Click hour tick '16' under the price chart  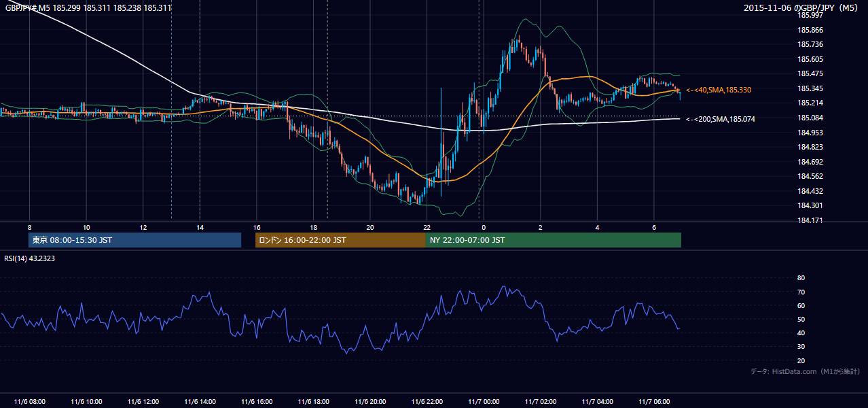[257, 227]
